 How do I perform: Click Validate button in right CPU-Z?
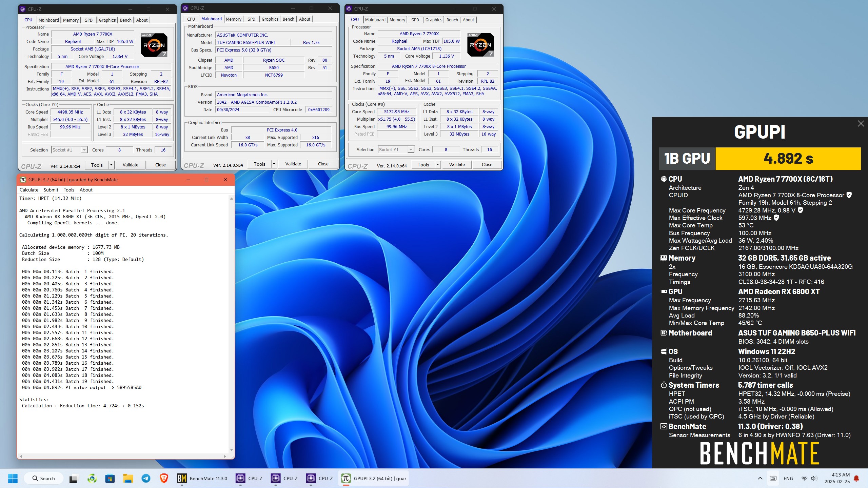pyautogui.click(x=457, y=165)
